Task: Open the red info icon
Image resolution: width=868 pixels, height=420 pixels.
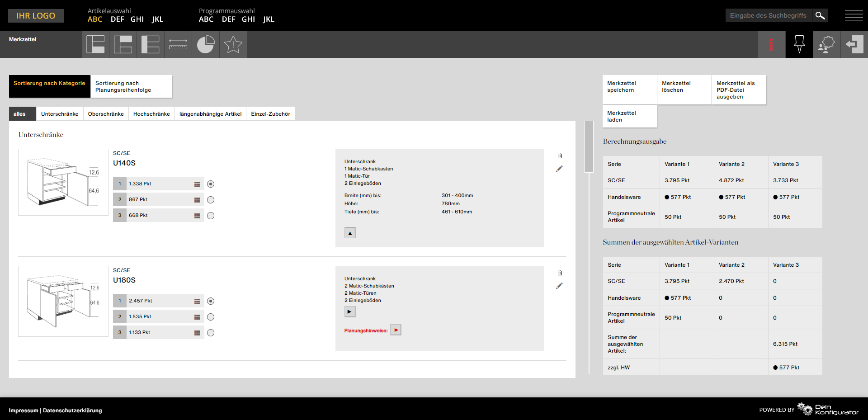Action: click(771, 44)
